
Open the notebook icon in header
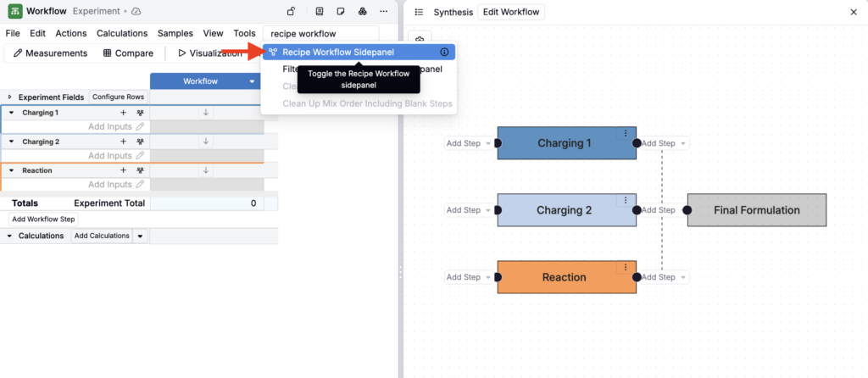click(x=320, y=11)
